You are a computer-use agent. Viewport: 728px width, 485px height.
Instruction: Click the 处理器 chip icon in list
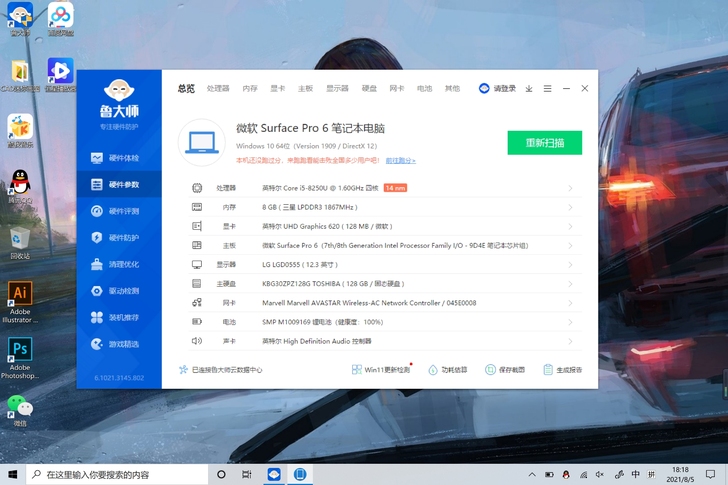(x=197, y=188)
